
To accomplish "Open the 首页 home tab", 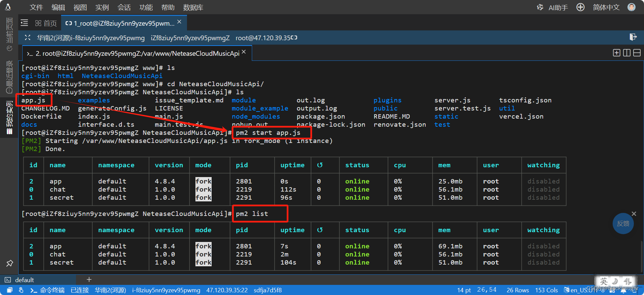I will [x=46, y=23].
